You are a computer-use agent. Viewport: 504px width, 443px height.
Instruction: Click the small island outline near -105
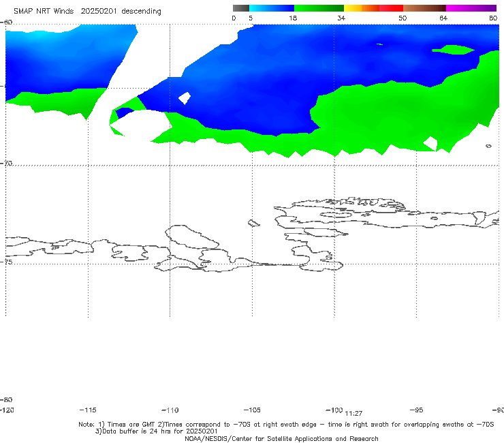click(253, 223)
